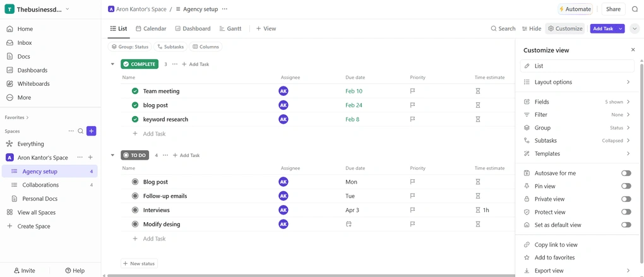The image size is (644, 277).
Task: Click the Share button
Action: click(613, 9)
